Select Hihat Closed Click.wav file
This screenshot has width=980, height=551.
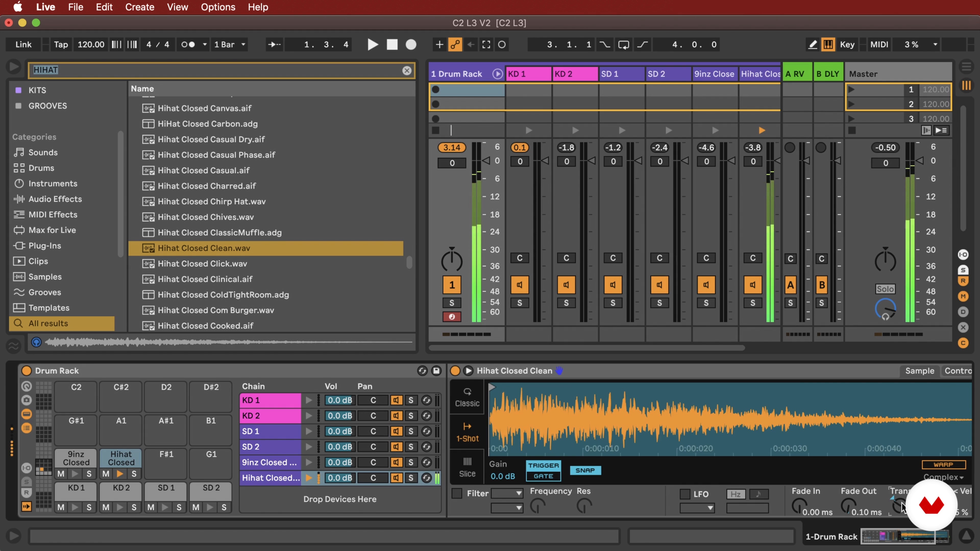click(265, 264)
